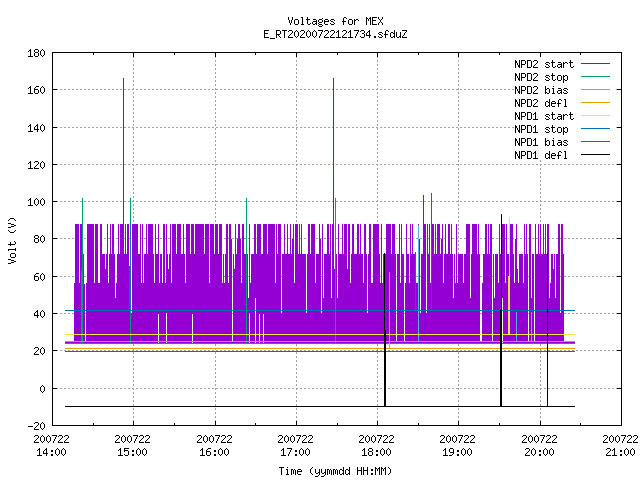Click the y-axis tick label 120
640x480 pixels.
click(36, 165)
